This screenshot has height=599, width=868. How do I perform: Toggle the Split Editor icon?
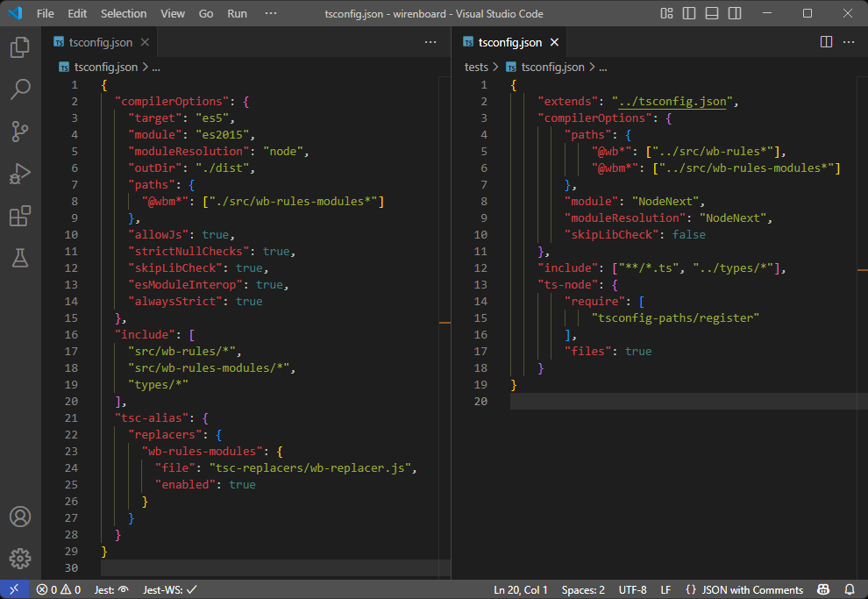pyautogui.click(x=825, y=41)
